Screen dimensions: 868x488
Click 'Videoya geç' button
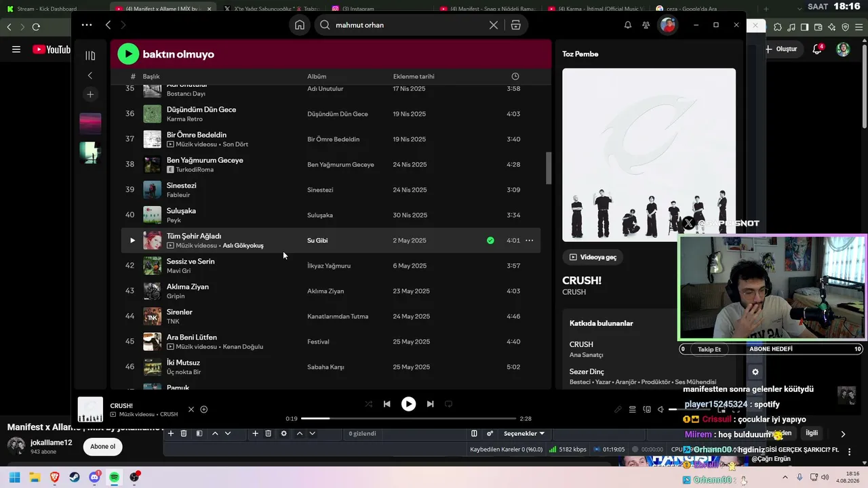coord(593,258)
